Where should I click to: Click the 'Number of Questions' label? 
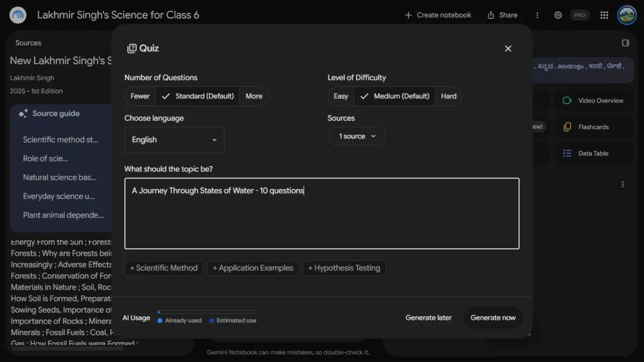click(x=161, y=77)
